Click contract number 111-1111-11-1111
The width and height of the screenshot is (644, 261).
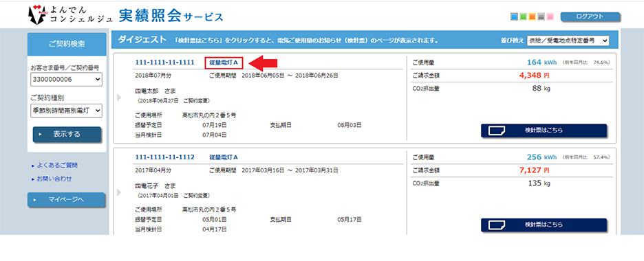coord(164,63)
